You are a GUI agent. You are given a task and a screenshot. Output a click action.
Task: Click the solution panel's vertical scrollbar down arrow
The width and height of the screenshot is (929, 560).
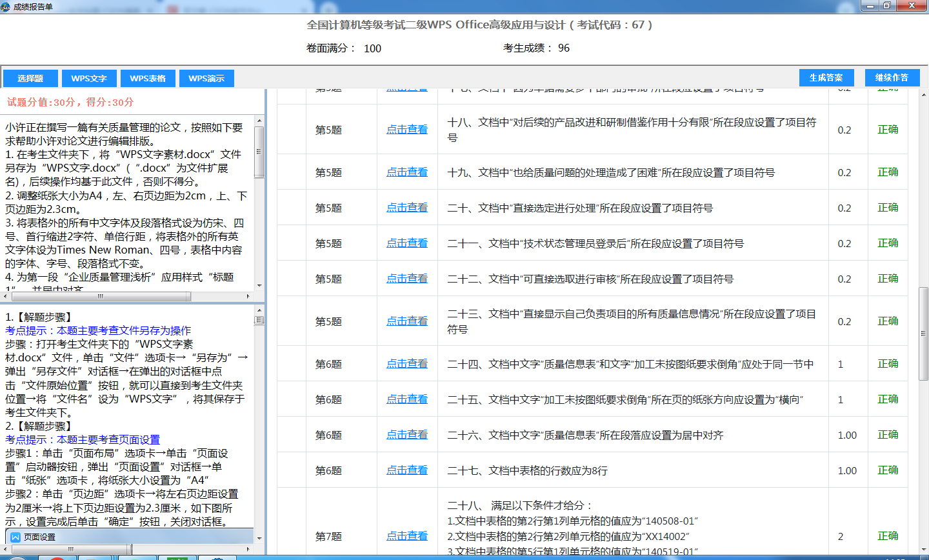(x=259, y=538)
